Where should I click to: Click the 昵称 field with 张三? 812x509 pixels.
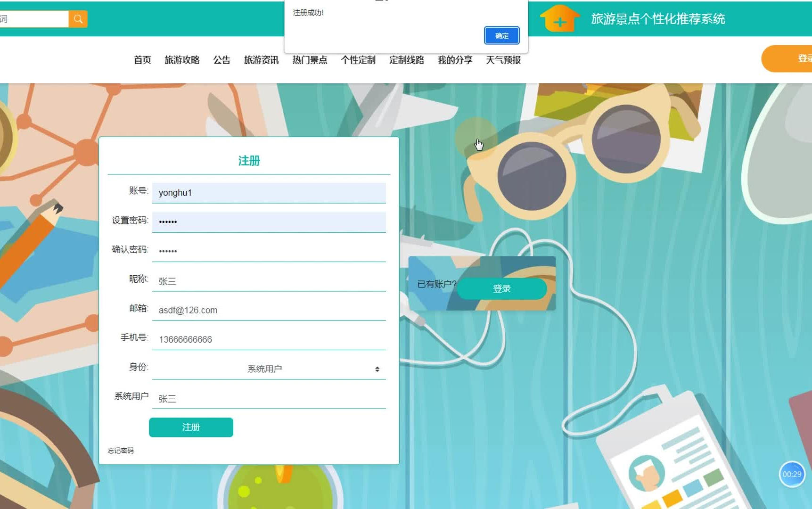tap(269, 281)
